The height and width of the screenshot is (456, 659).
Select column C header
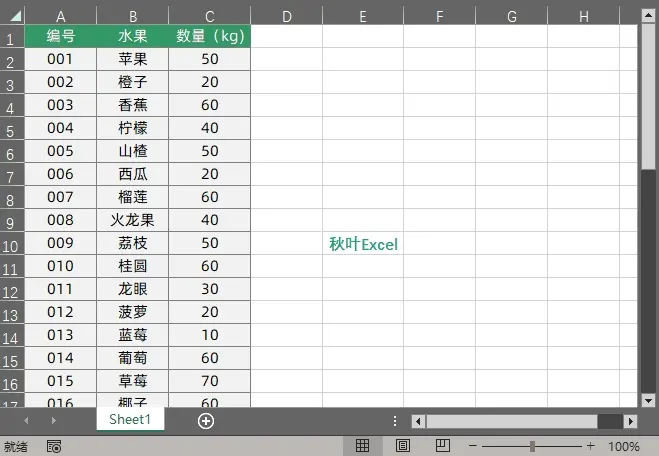click(x=210, y=16)
